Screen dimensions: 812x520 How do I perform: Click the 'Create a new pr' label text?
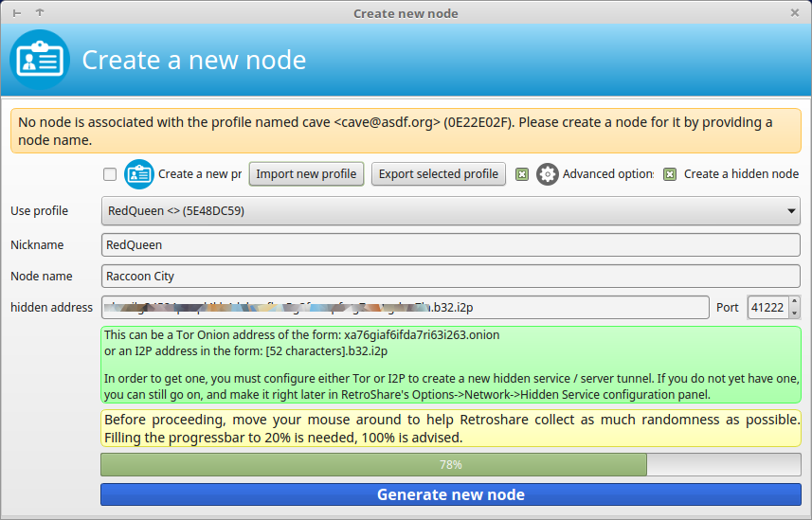[200, 174]
